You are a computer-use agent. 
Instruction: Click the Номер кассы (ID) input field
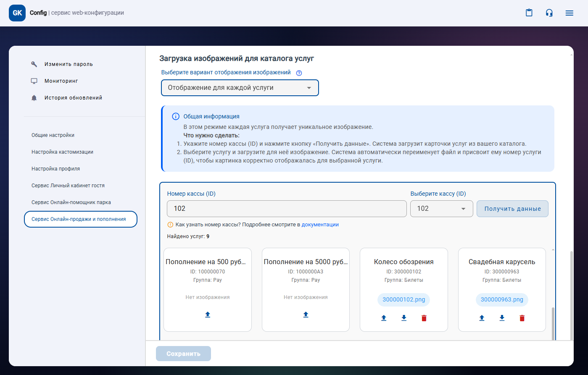(287, 209)
